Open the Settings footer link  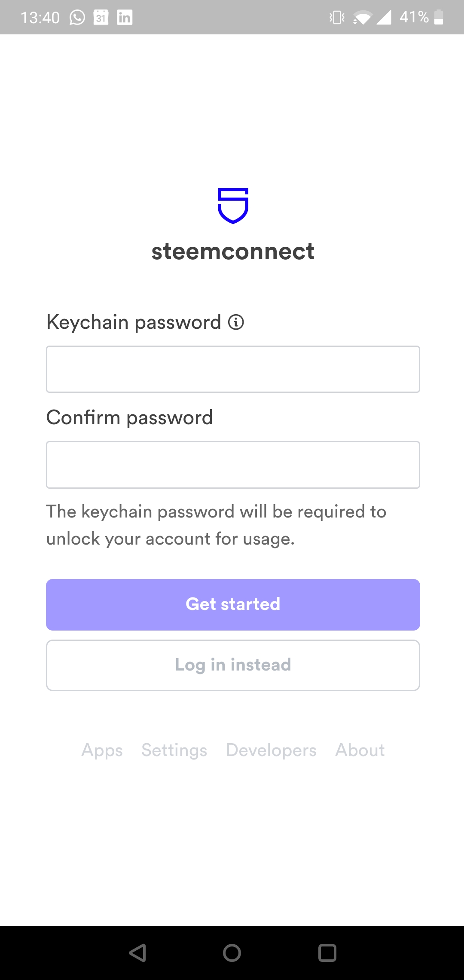[174, 750]
